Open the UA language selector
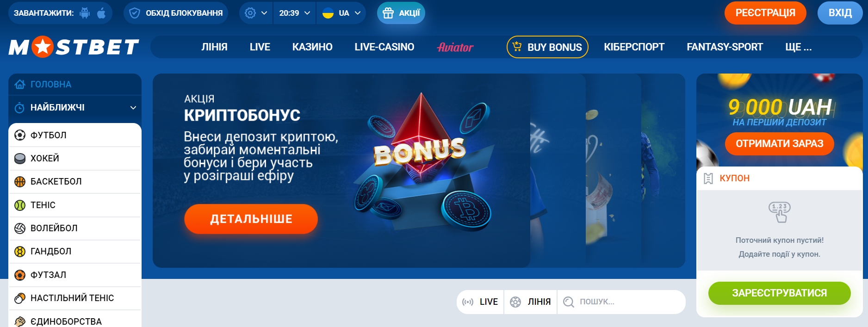Viewport: 868px width, 327px height. tap(341, 13)
